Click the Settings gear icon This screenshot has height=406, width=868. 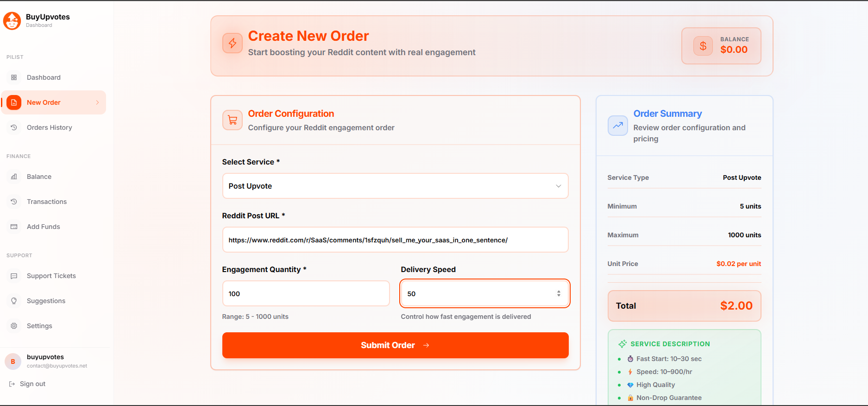pyautogui.click(x=14, y=326)
